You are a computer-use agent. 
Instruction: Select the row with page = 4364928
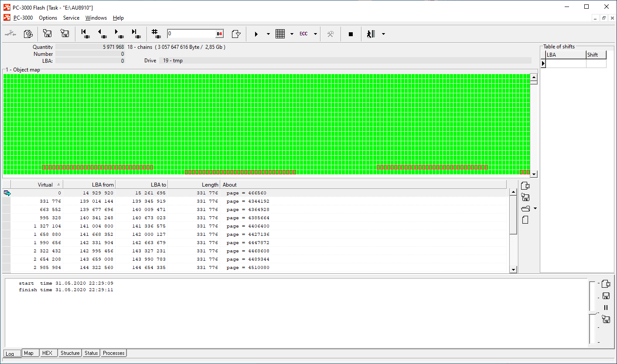[255, 210]
